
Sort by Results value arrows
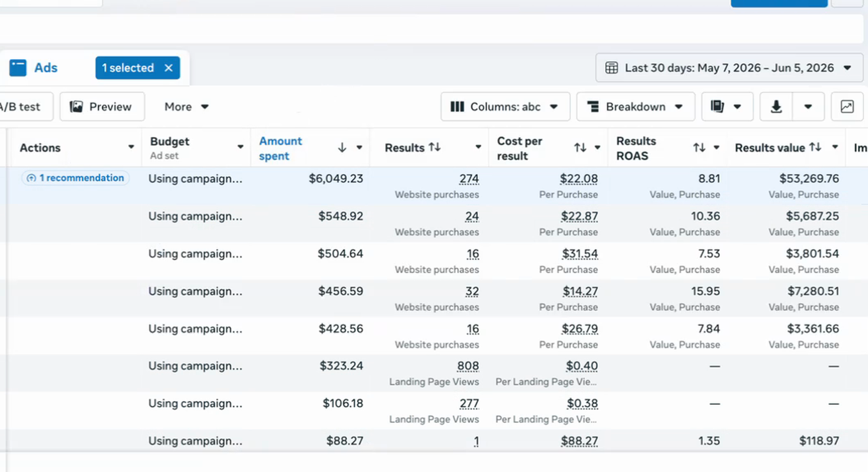[815, 147]
